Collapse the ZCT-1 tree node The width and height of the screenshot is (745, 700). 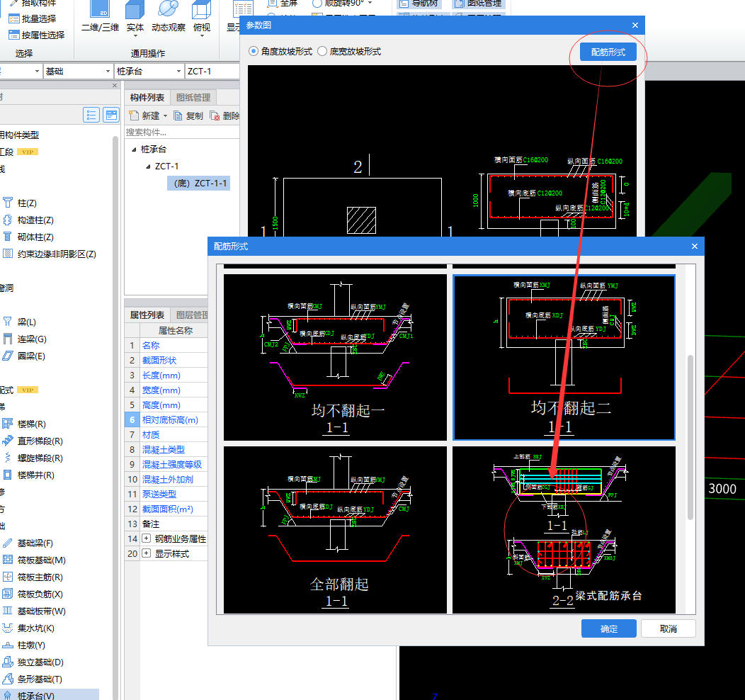coord(149,166)
